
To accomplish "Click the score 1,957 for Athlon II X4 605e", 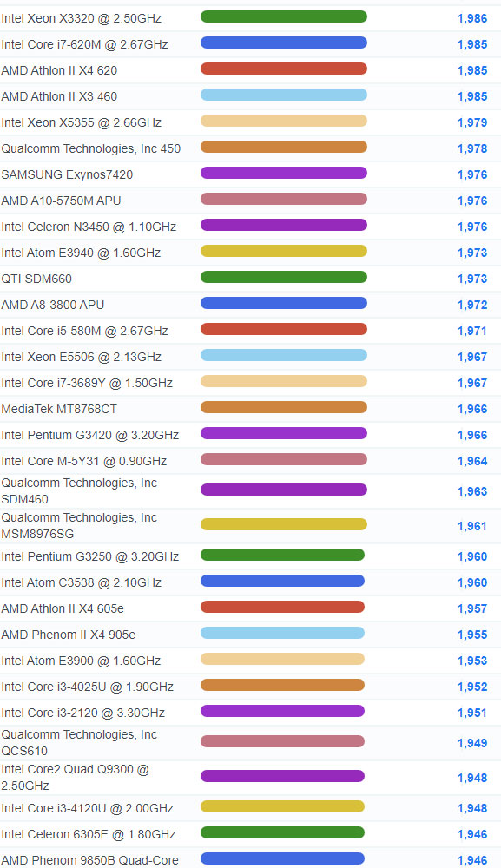I will (472, 608).
